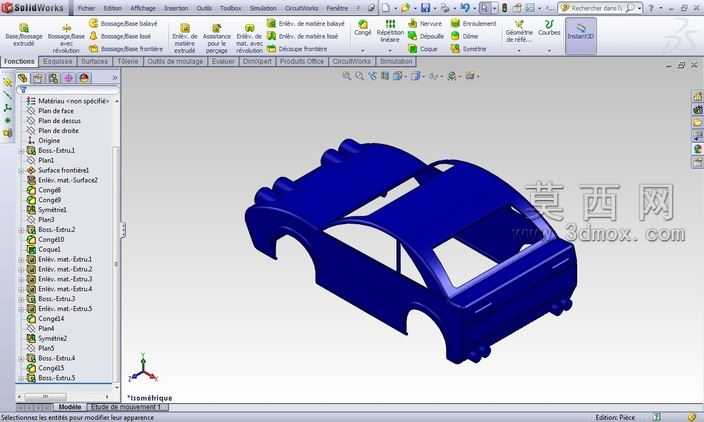Open the Courbes tool
This screenshot has height=422, width=704.
coord(549,28)
